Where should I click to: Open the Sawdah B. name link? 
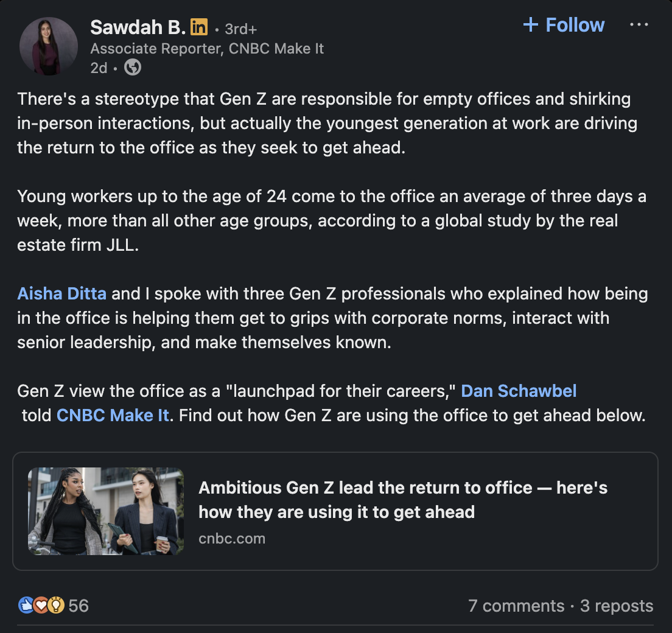click(x=138, y=27)
